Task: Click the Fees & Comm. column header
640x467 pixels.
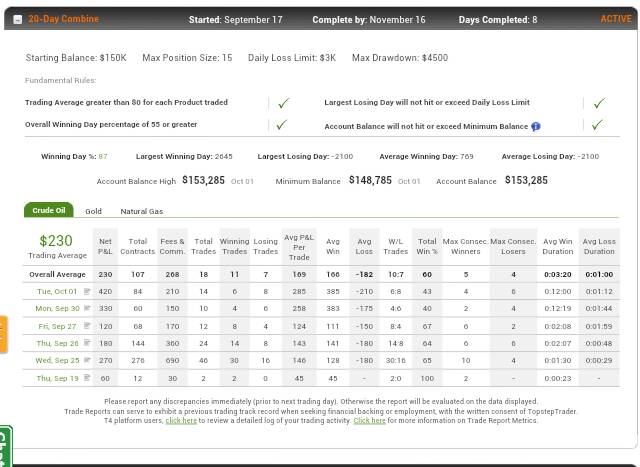Action: pyautogui.click(x=172, y=247)
